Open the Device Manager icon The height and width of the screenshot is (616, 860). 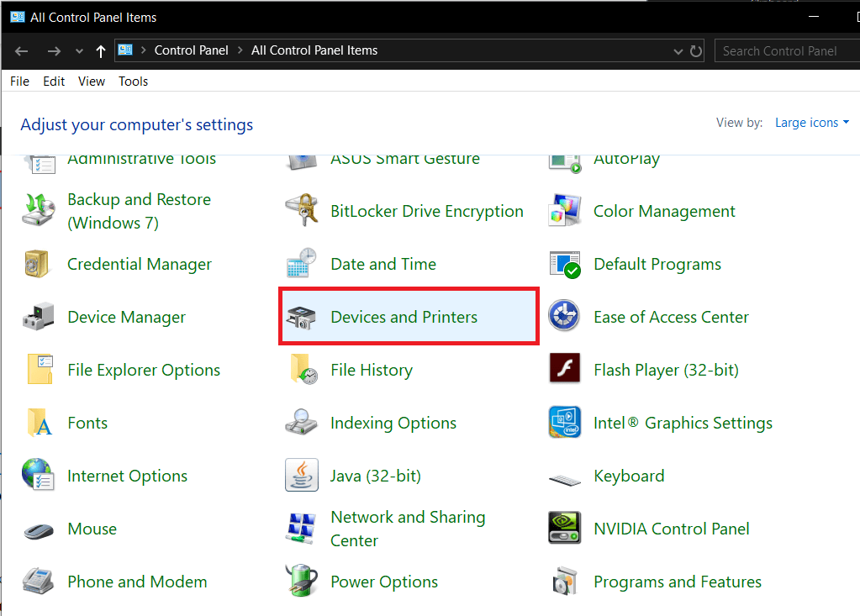pyautogui.click(x=38, y=318)
